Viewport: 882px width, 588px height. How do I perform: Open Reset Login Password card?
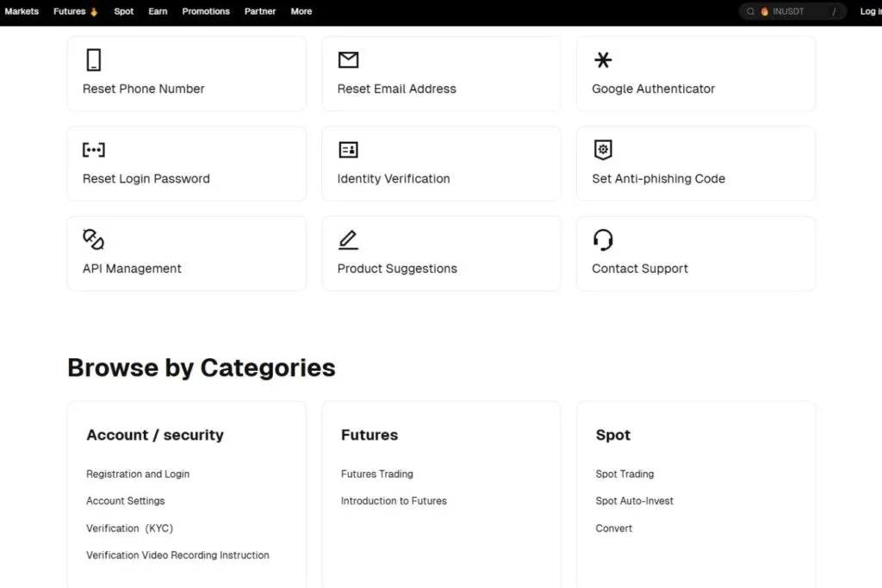coord(187,164)
